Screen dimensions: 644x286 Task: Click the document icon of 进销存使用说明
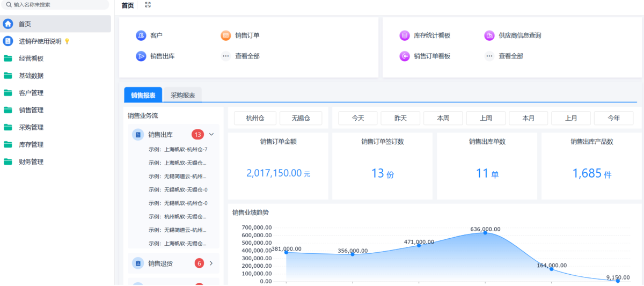point(8,41)
